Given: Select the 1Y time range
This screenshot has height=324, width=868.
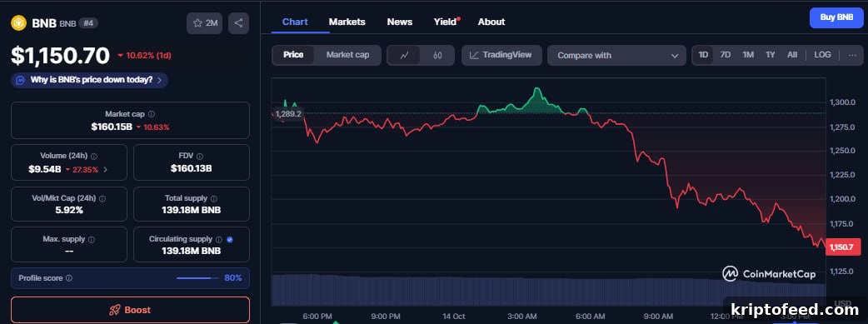Looking at the screenshot, I should pos(770,55).
